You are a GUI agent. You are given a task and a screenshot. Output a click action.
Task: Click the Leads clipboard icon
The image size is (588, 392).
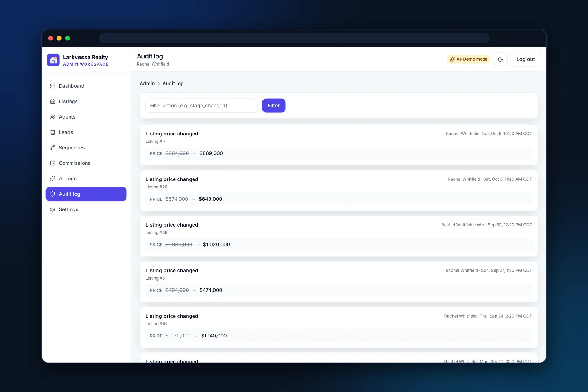(53, 132)
